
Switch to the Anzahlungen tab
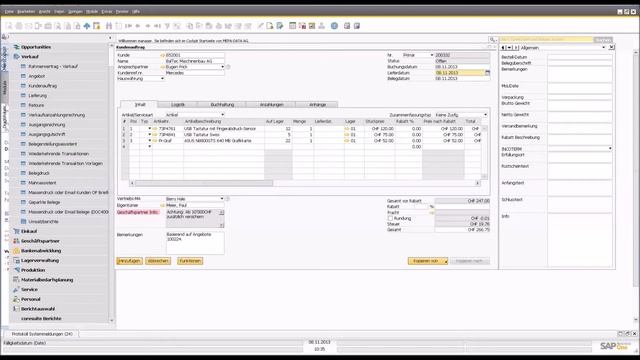click(x=271, y=105)
